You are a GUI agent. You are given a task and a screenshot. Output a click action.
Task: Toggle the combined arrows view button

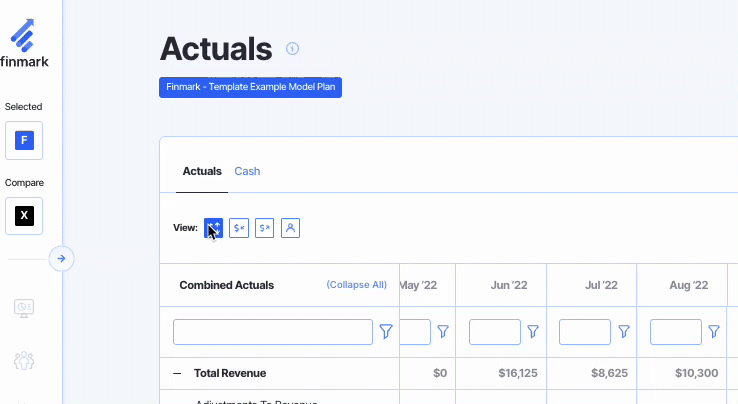tap(213, 228)
